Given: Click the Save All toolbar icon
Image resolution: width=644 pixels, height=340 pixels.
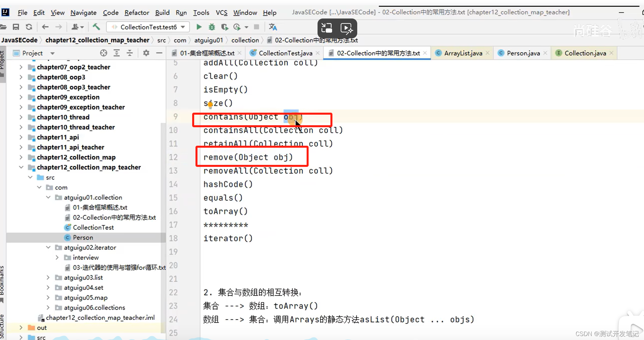Looking at the screenshot, I should pos(16,27).
